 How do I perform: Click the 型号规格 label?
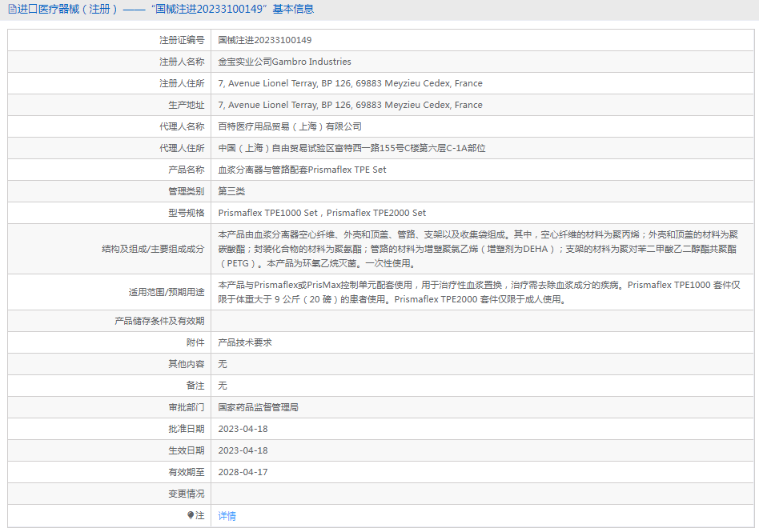(187, 213)
